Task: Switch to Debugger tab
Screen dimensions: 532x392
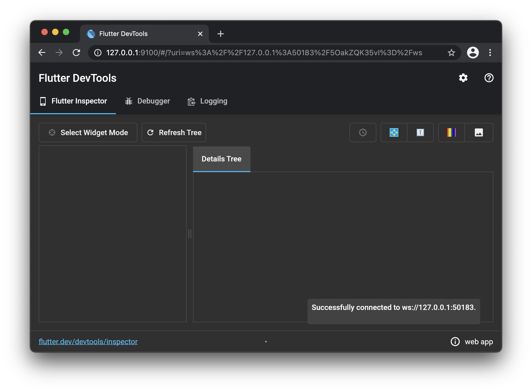Action: point(147,101)
